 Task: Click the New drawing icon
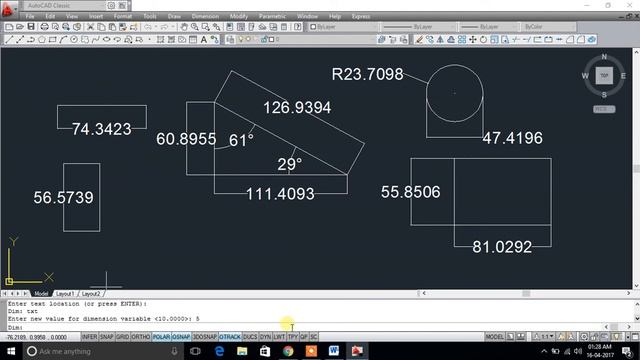coord(9,27)
